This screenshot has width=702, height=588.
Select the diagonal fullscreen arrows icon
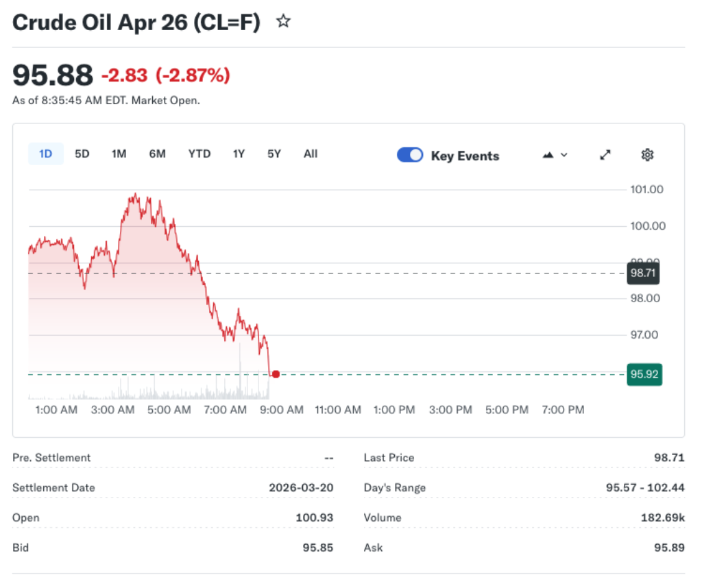605,155
